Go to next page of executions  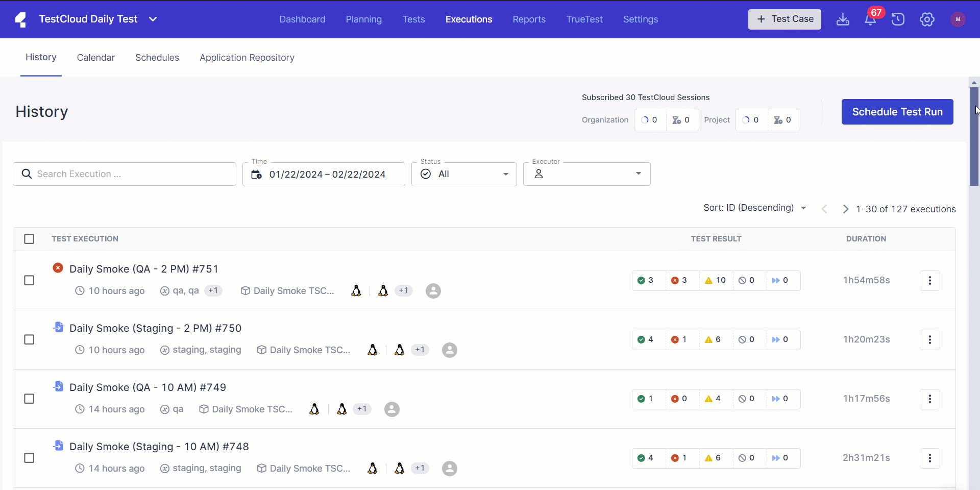click(x=845, y=209)
